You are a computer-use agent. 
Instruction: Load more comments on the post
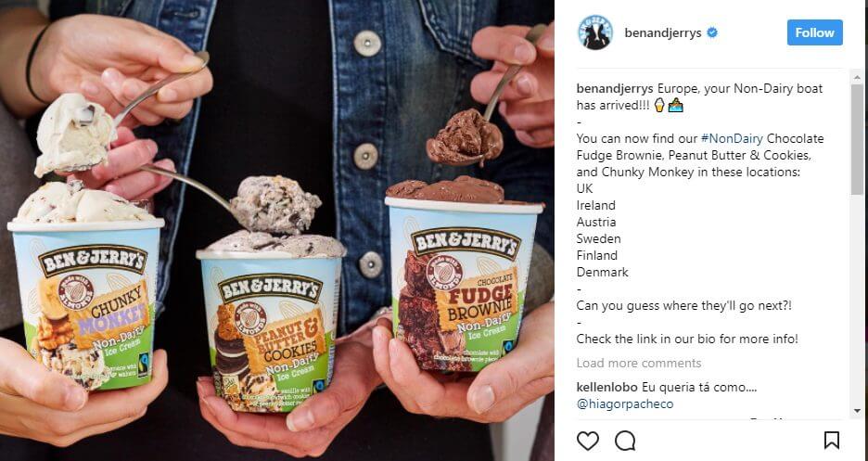click(x=639, y=363)
